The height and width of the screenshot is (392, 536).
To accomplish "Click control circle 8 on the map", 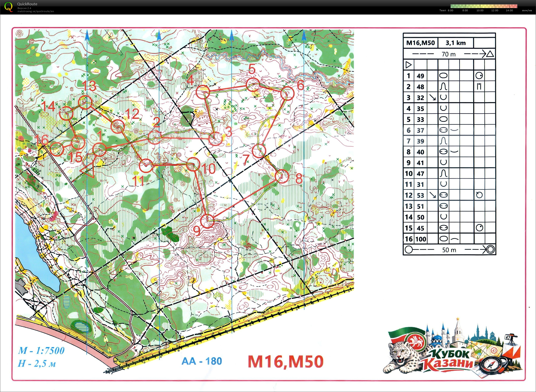I will 282,176.
